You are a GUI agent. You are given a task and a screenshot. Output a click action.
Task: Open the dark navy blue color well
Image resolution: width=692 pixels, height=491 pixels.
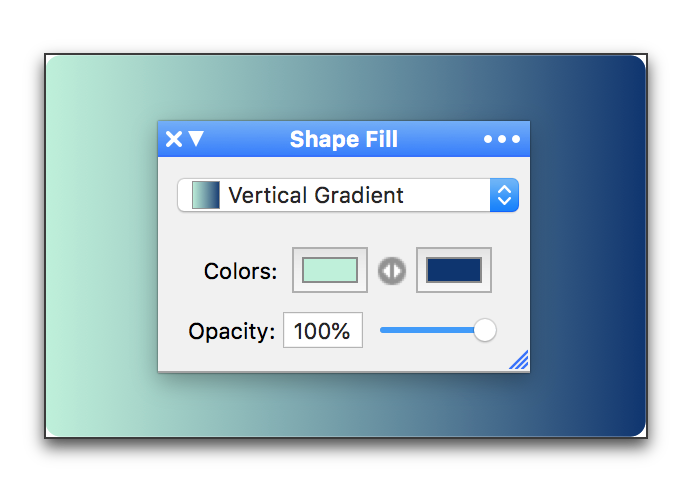454,270
